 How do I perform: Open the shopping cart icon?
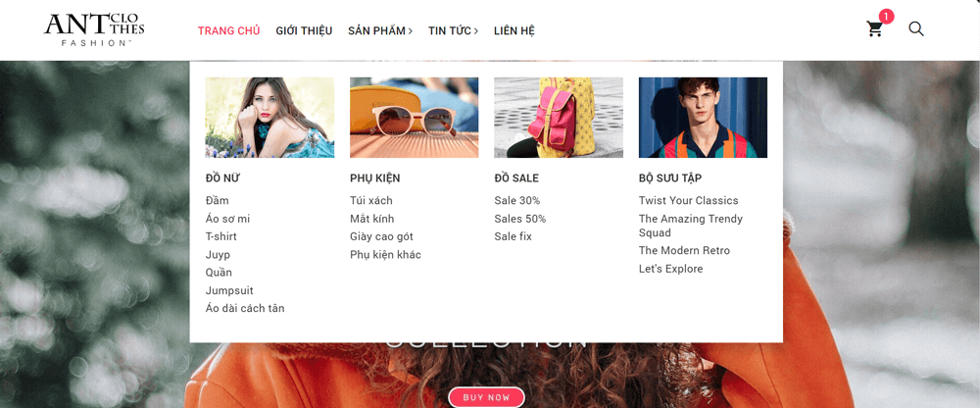(874, 29)
